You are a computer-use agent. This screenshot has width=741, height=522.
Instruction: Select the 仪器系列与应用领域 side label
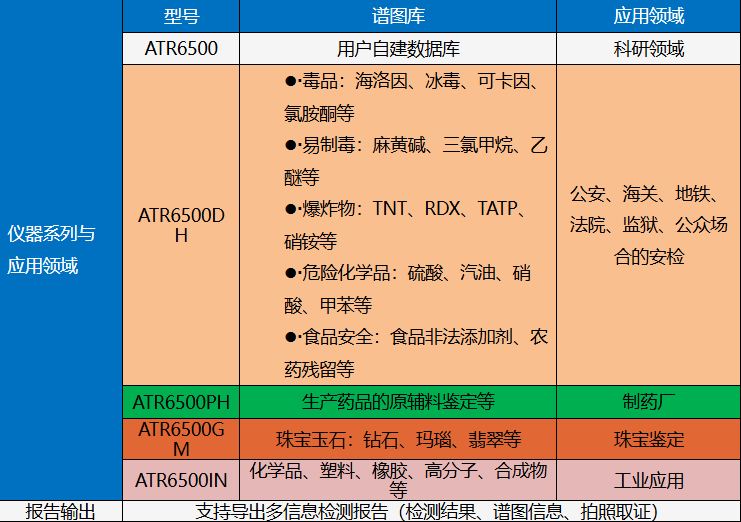coord(51,250)
